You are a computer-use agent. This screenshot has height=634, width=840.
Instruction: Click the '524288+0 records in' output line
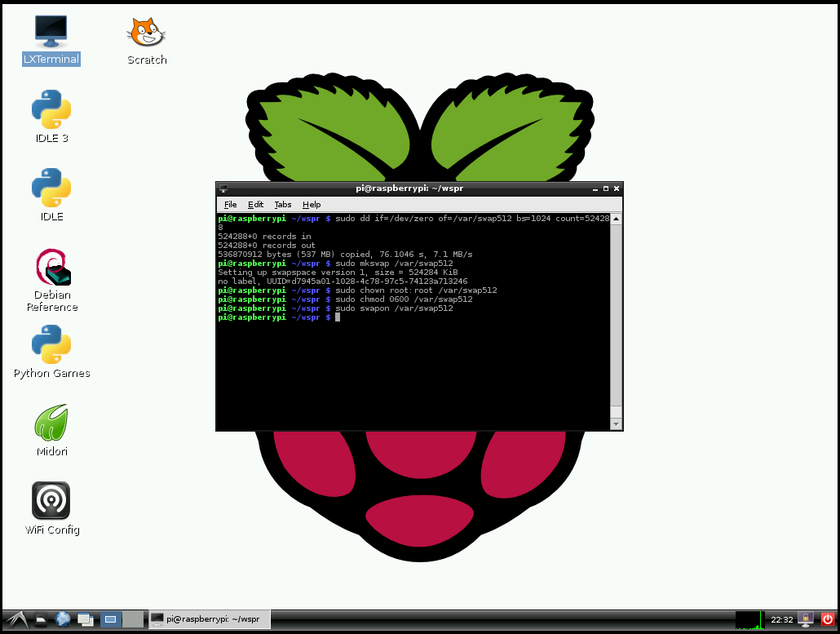click(x=264, y=237)
